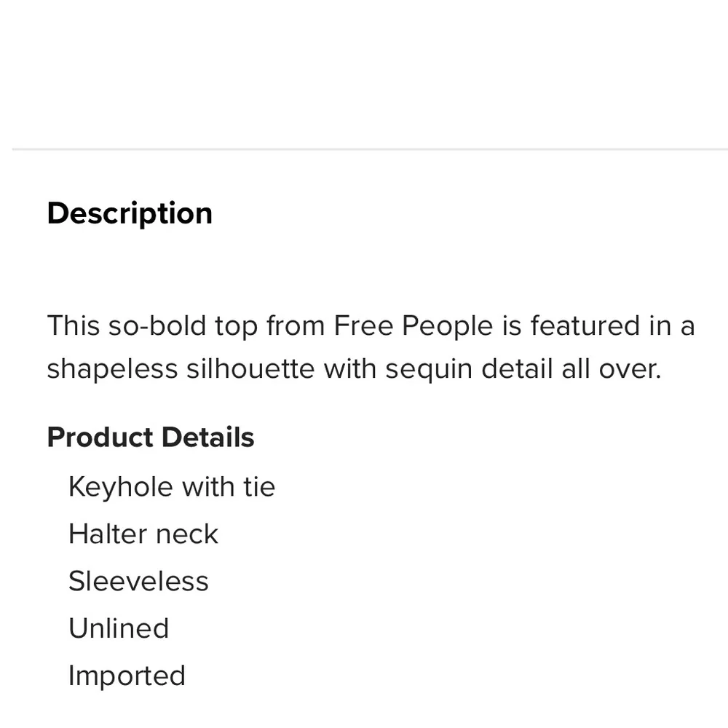Image resolution: width=728 pixels, height=728 pixels.
Task: Select the Keyhole with tie list item
Action: pyautogui.click(x=172, y=486)
